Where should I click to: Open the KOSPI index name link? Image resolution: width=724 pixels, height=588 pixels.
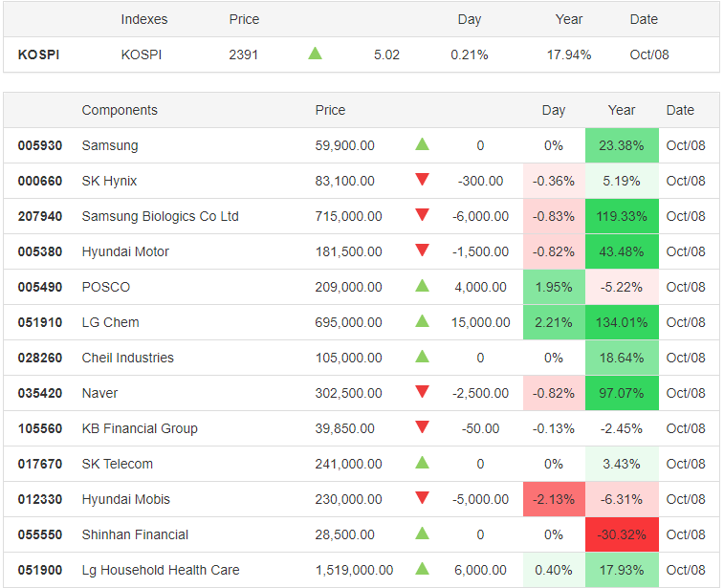pyautogui.click(x=142, y=54)
